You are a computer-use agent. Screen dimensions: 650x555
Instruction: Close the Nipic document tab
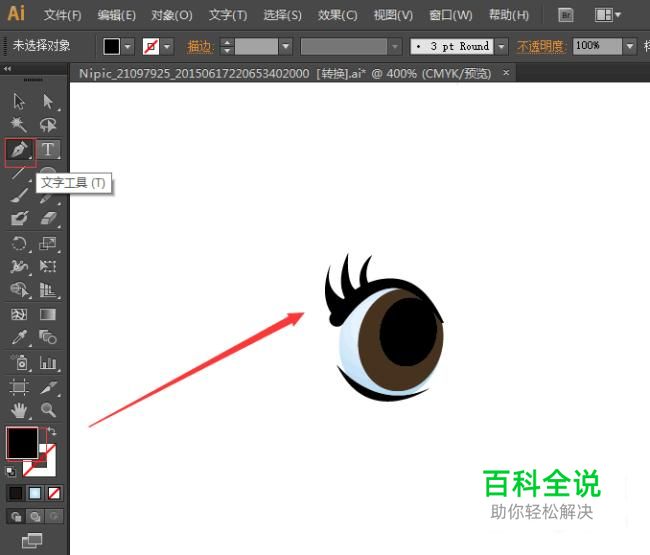(x=506, y=73)
